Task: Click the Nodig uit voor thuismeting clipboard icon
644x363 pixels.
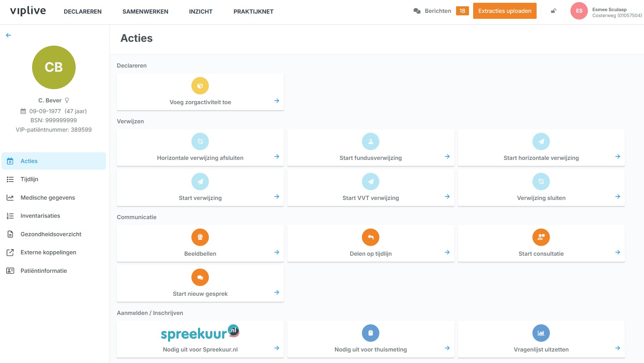Action: coord(371,333)
